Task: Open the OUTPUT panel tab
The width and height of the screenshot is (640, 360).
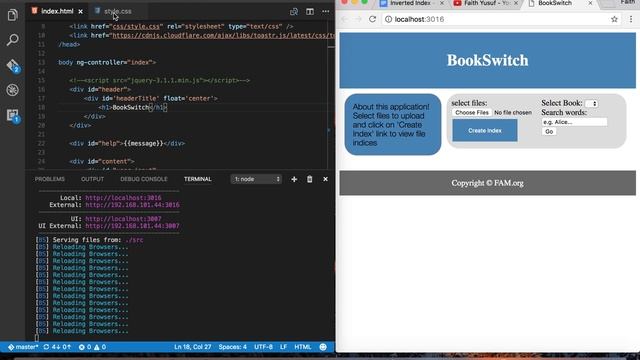Action: pyautogui.click(x=92, y=179)
